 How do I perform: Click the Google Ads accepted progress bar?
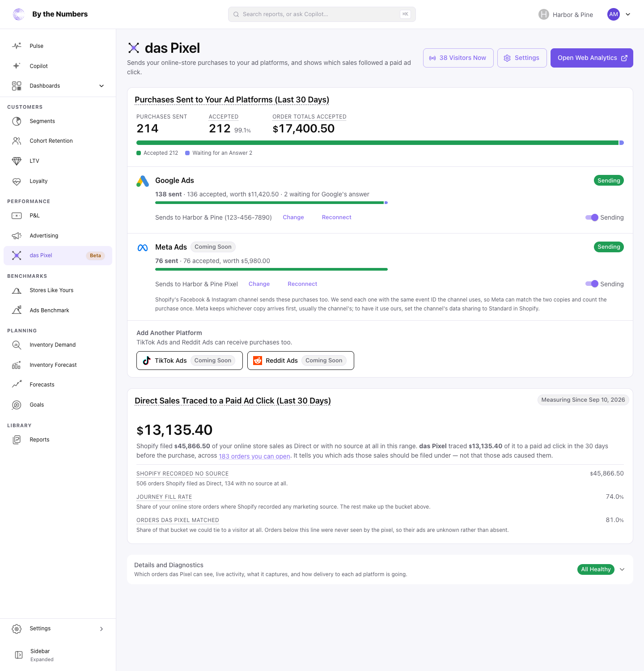click(x=271, y=203)
